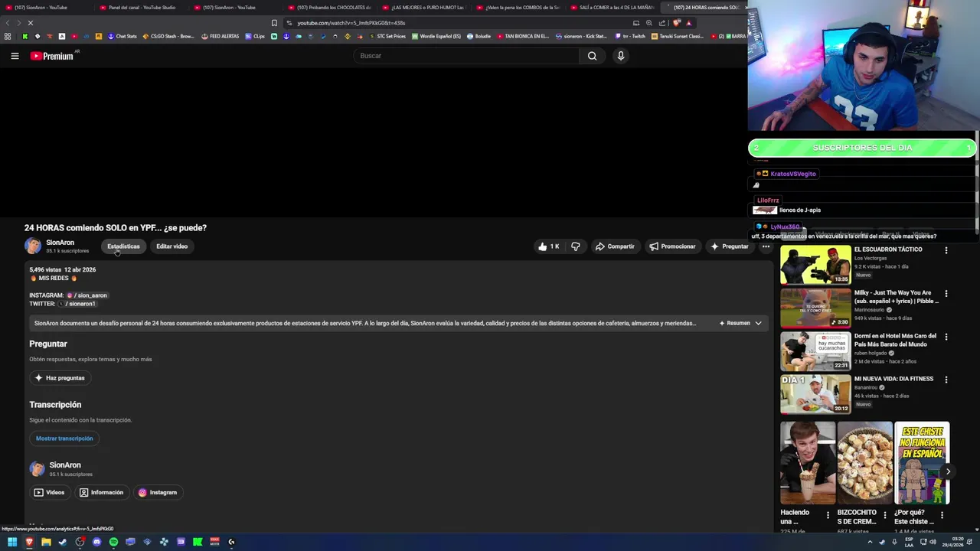Open the channel Información chip
This screenshot has height=551, width=980.
point(101,493)
